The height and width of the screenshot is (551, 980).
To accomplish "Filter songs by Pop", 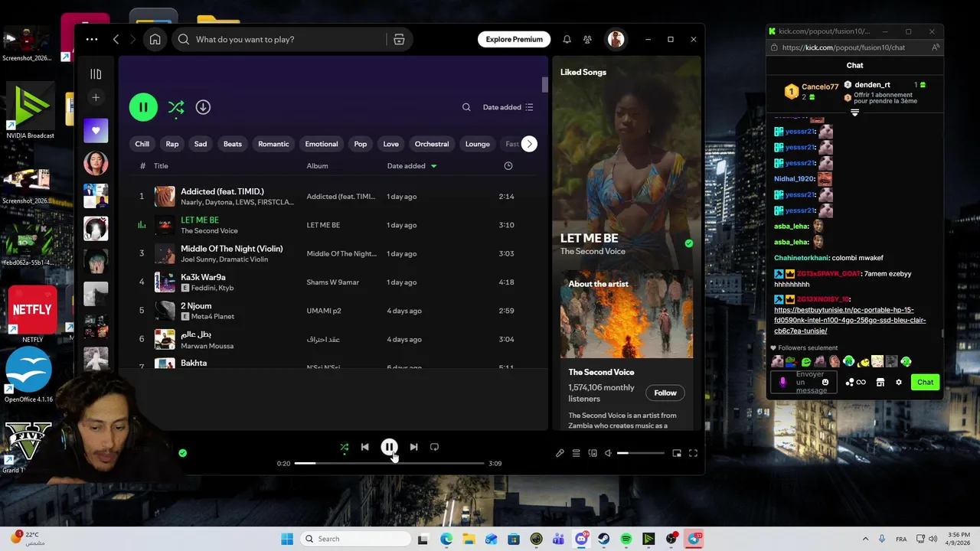I will [x=361, y=144].
